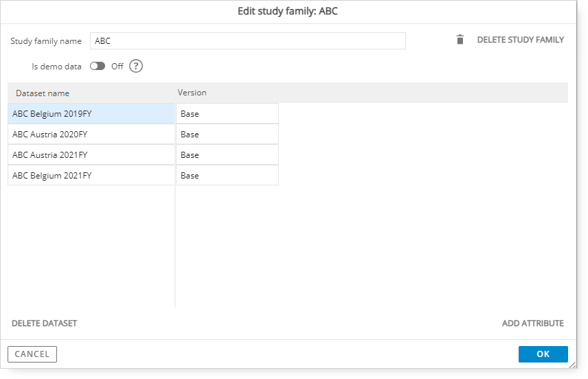588x379 pixels.
Task: Select ABC Belgium 2019FY dataset row
Action: 91,113
